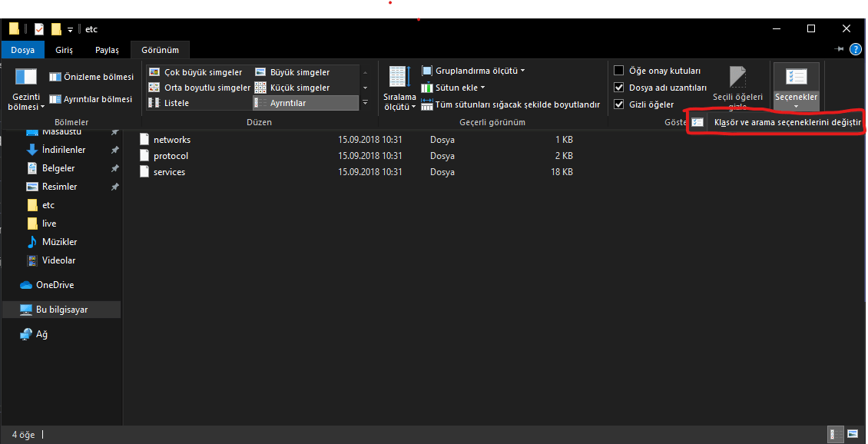Switch to the Paylaş tab
868x444 pixels.
coord(107,50)
